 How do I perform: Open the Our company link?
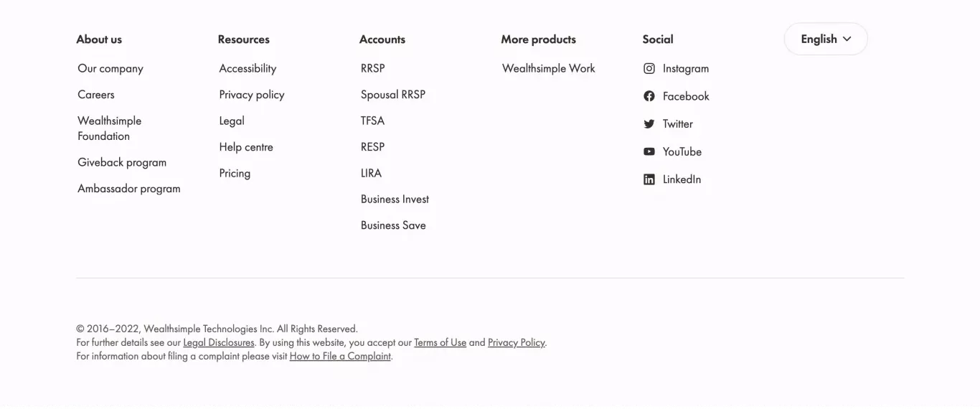[x=110, y=68]
